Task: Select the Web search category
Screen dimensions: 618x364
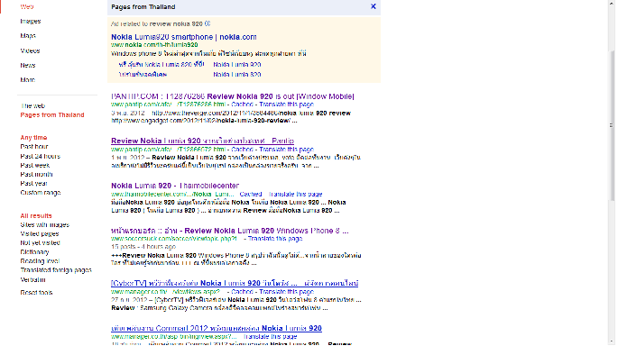Action: (x=27, y=6)
